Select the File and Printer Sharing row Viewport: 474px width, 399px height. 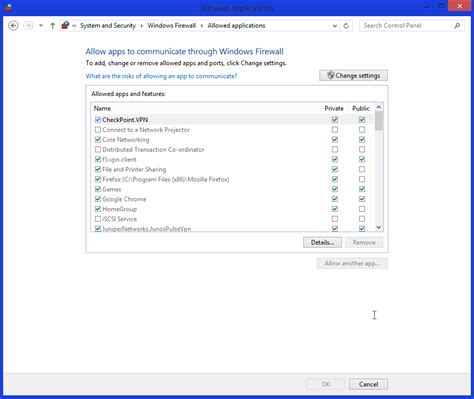(232, 169)
